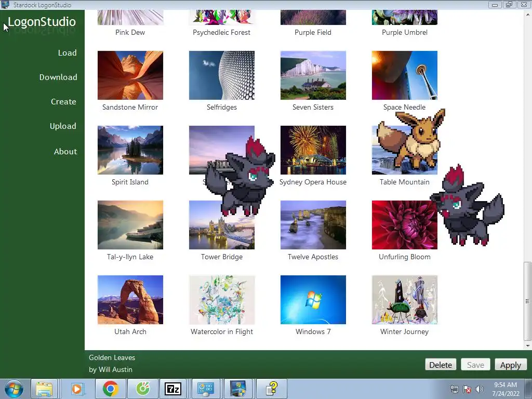Select Create in the sidebar
The width and height of the screenshot is (532, 399).
[63, 102]
